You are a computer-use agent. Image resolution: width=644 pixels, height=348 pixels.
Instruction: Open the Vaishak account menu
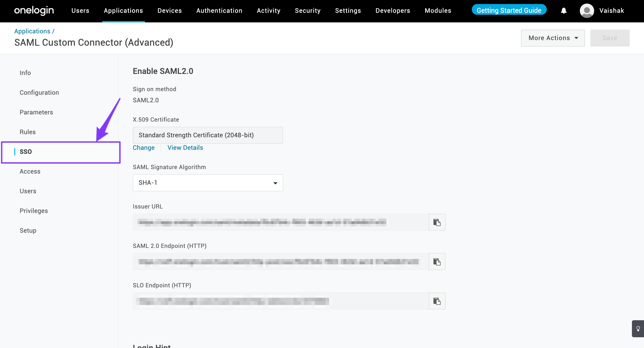coord(611,11)
